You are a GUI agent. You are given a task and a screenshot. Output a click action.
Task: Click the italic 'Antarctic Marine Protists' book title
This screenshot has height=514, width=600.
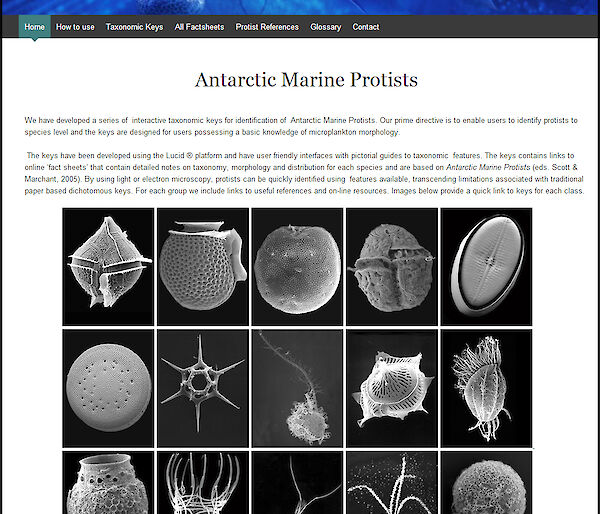(x=488, y=167)
